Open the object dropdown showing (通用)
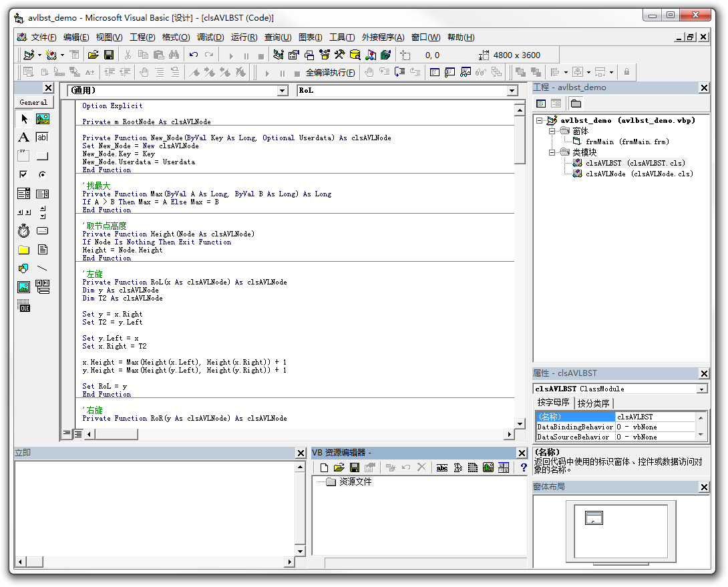728x587 pixels. 282,91
